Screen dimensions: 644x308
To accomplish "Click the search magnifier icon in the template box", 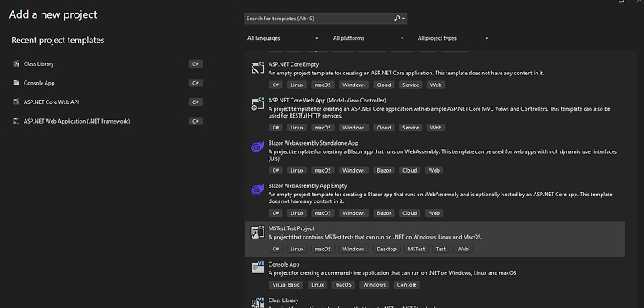I will [x=397, y=19].
